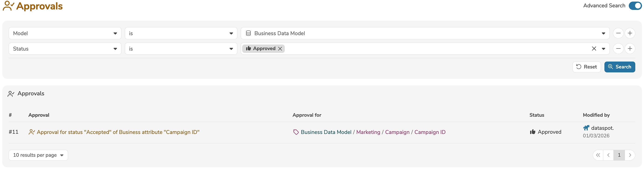
Task: Open the Model filter field dropdown
Action: coord(65,33)
